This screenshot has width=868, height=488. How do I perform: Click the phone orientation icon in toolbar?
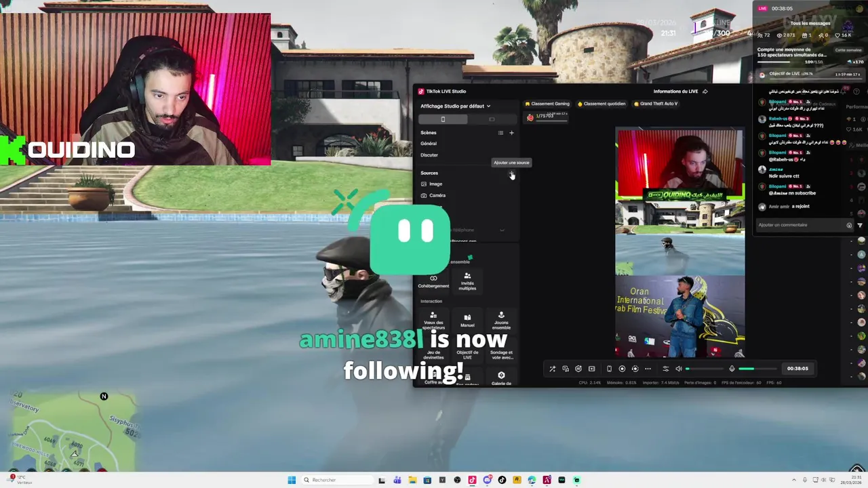609,369
